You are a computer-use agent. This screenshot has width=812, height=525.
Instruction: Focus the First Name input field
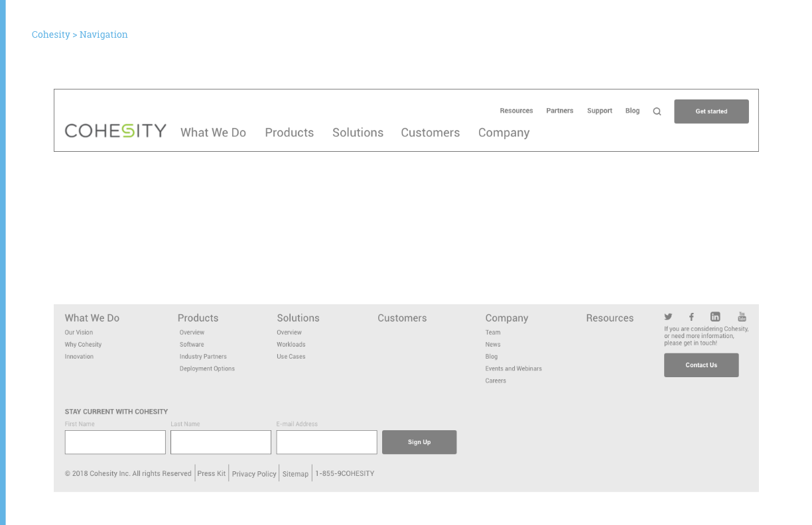click(115, 442)
